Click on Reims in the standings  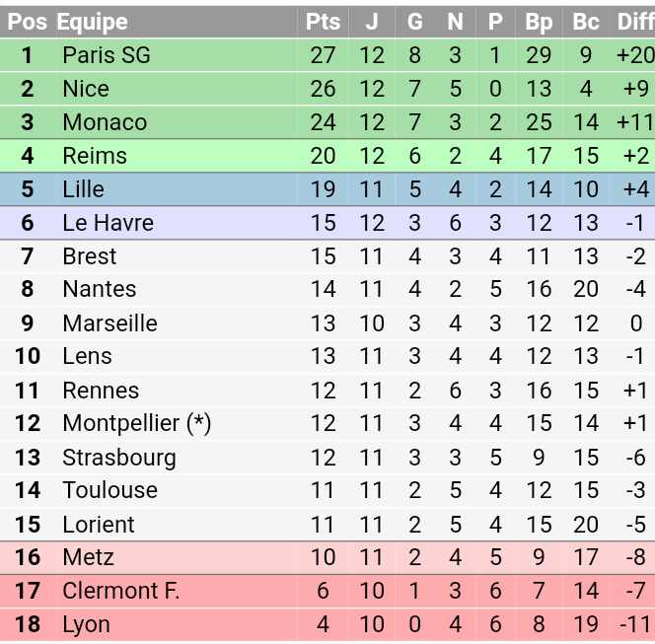[x=95, y=156]
